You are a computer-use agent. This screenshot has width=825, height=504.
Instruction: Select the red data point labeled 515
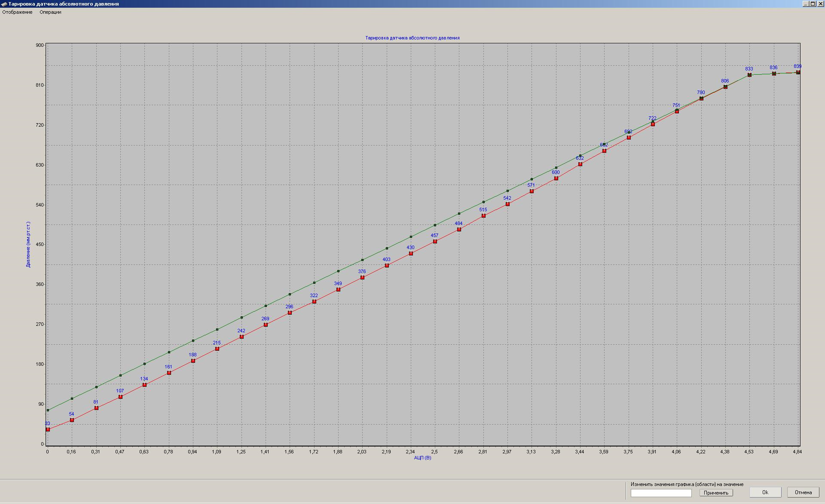[x=483, y=216]
